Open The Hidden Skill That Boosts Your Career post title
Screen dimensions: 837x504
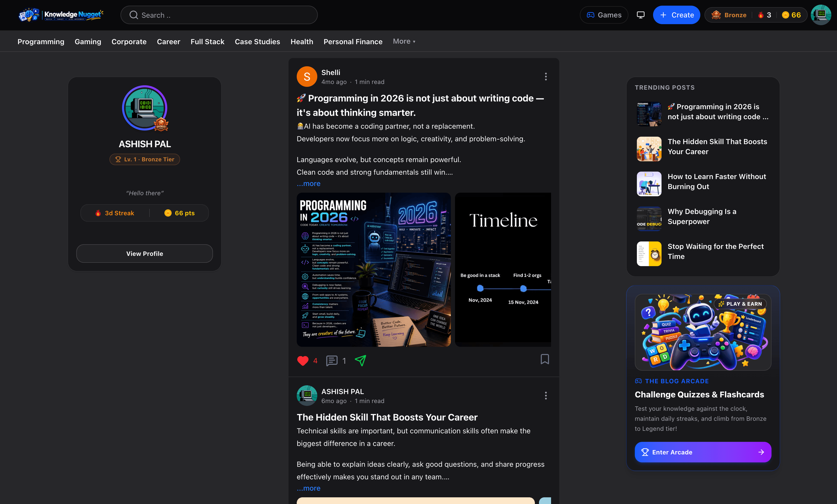[387, 417]
